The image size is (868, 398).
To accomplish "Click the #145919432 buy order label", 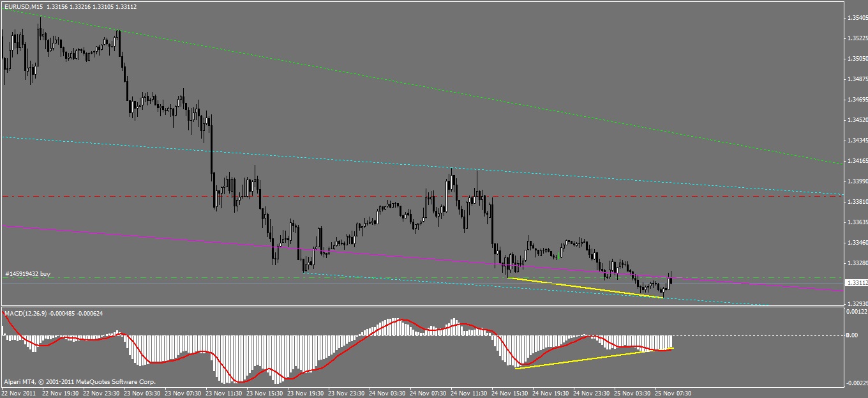I will point(27,274).
